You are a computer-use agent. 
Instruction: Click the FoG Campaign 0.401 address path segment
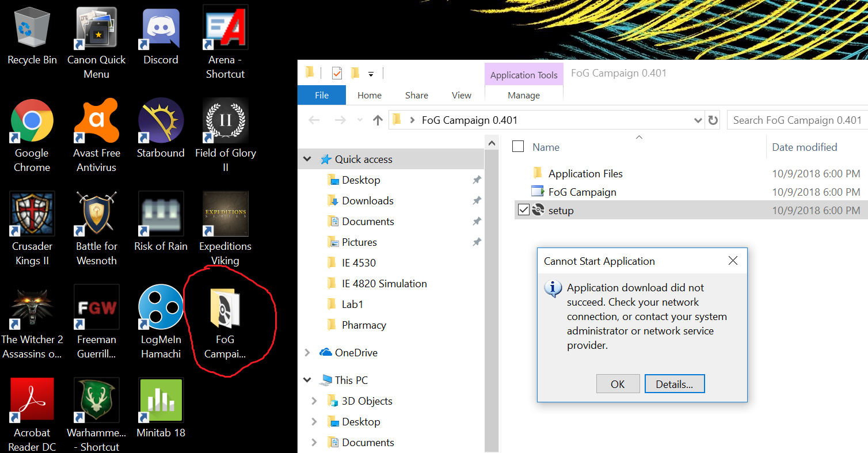pyautogui.click(x=470, y=120)
